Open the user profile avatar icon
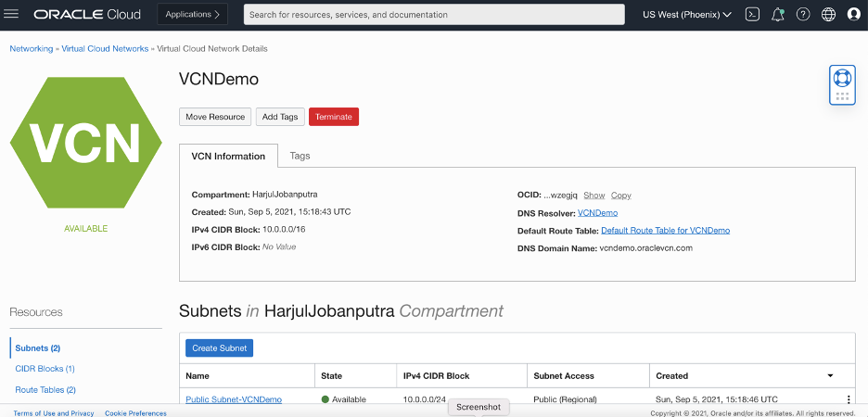 click(x=853, y=15)
